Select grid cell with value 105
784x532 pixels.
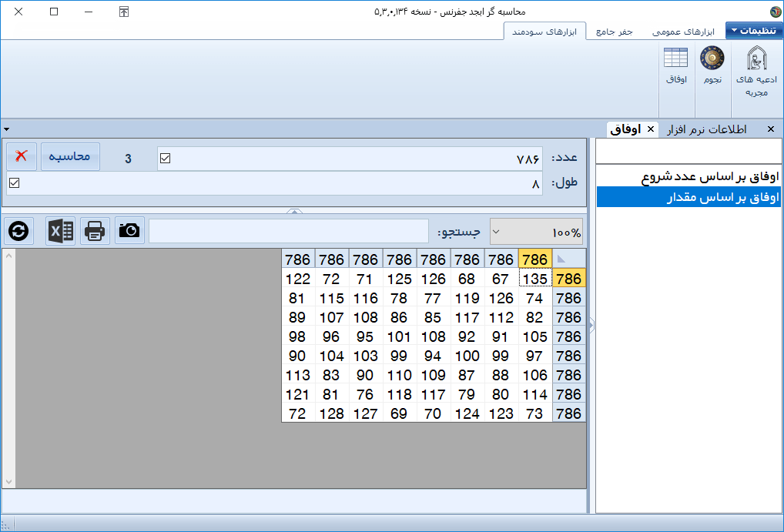point(535,336)
